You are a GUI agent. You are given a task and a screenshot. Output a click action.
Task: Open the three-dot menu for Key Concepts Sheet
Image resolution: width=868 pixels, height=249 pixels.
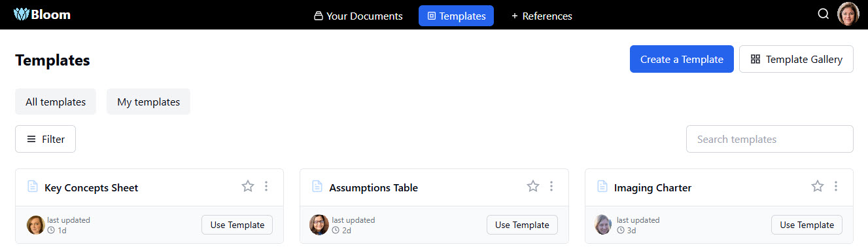266,187
